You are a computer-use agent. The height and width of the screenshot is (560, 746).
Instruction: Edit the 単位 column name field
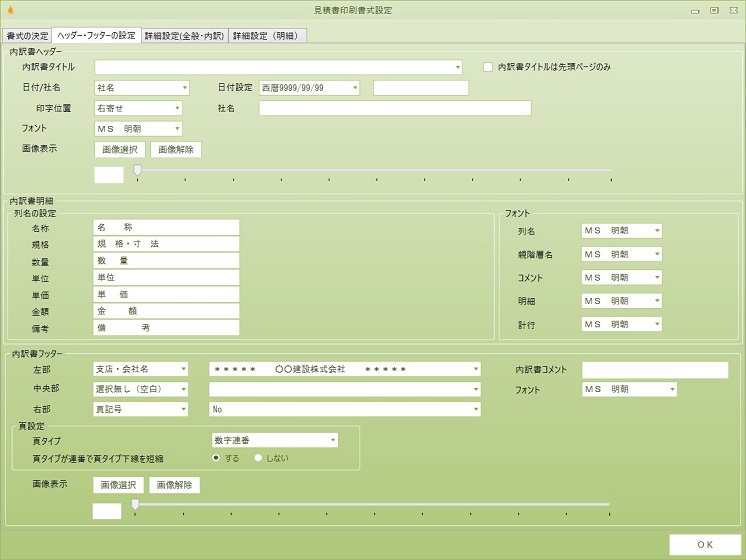coord(166,277)
